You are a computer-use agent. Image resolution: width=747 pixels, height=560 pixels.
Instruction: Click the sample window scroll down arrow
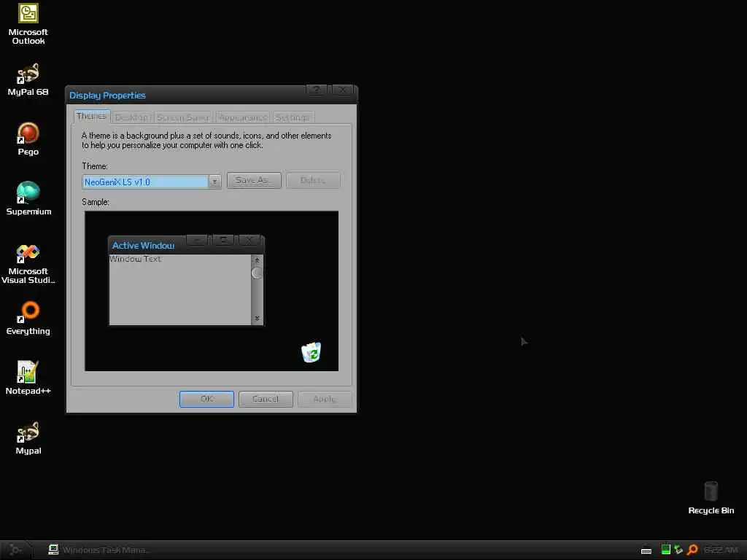257,319
